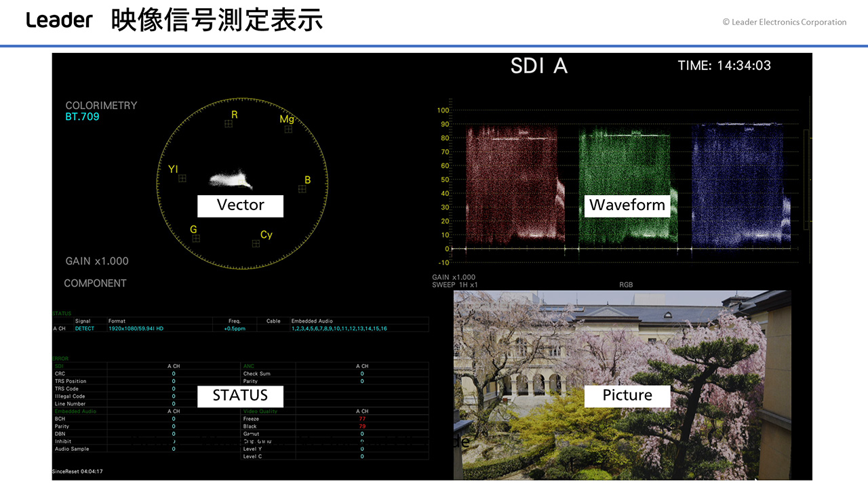Click the red channel waveform trace
The image size is (868, 488).
(512, 183)
